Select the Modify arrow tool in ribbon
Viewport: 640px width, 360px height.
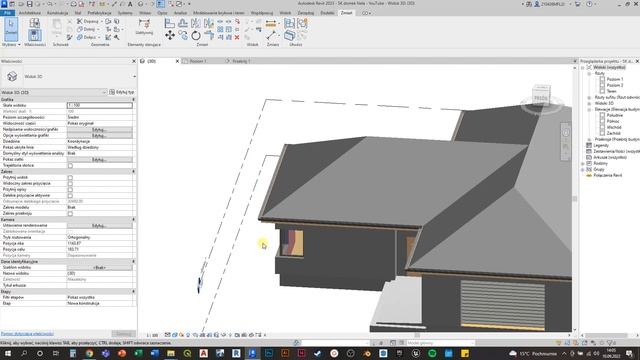[x=11, y=29]
